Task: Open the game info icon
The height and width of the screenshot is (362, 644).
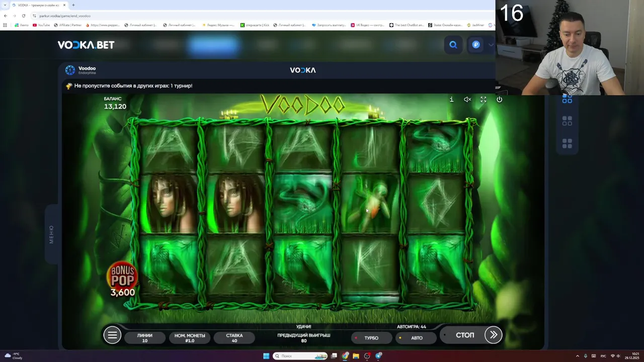Action: pos(451,100)
